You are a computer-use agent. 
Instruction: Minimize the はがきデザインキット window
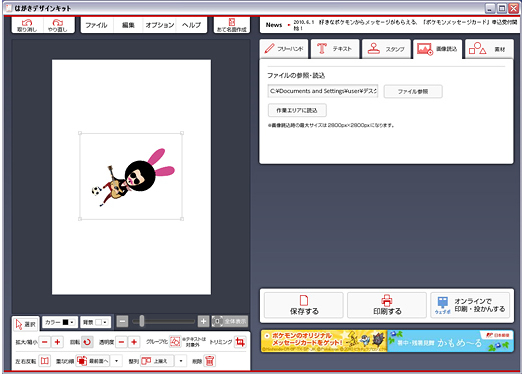489,9
